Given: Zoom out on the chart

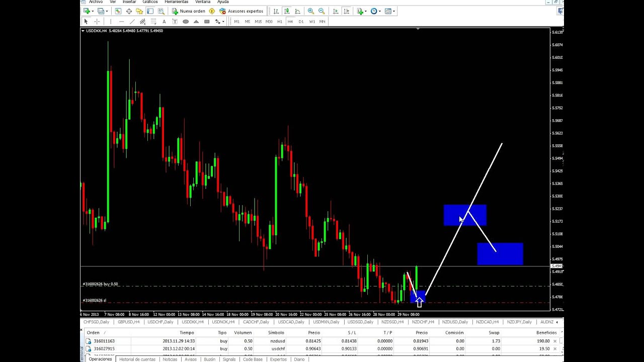Looking at the screenshot, I should point(321,11).
